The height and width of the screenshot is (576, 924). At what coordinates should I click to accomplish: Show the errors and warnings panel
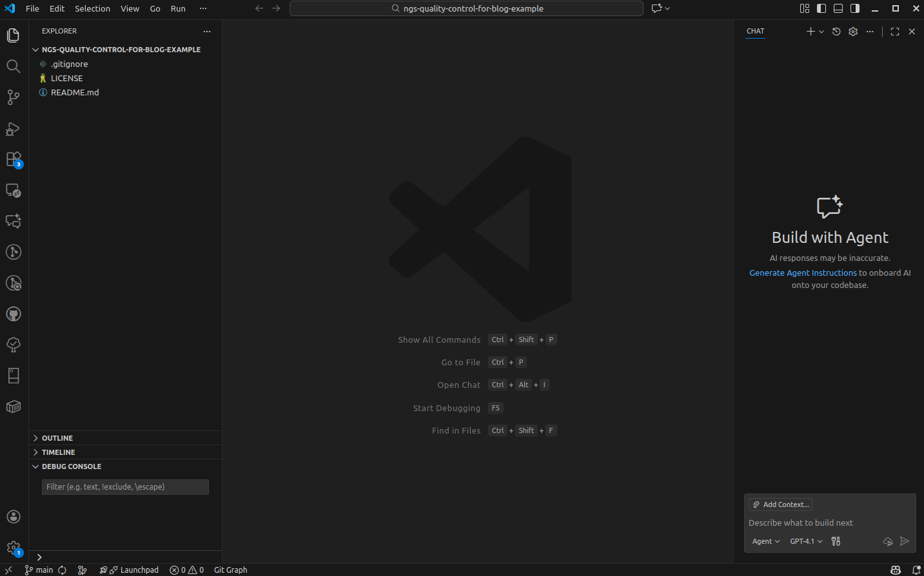click(x=186, y=570)
